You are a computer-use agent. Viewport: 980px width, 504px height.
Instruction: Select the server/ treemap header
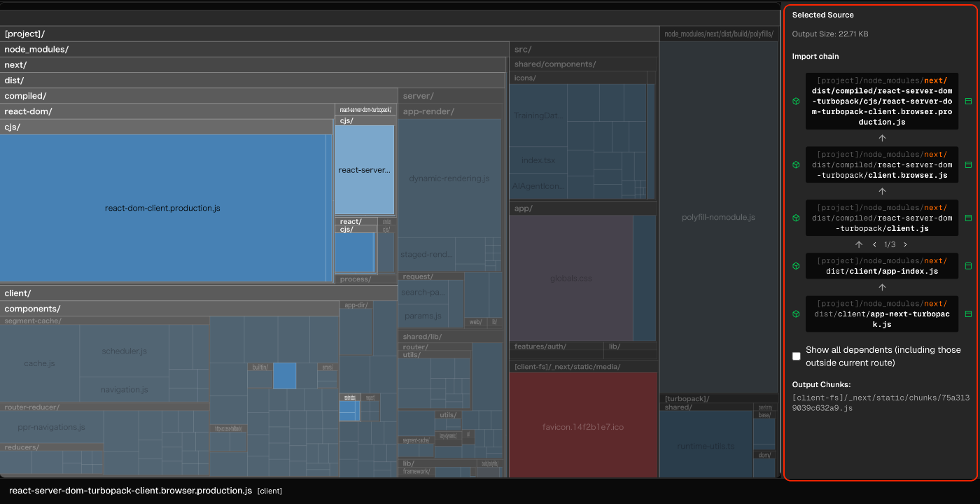point(451,95)
